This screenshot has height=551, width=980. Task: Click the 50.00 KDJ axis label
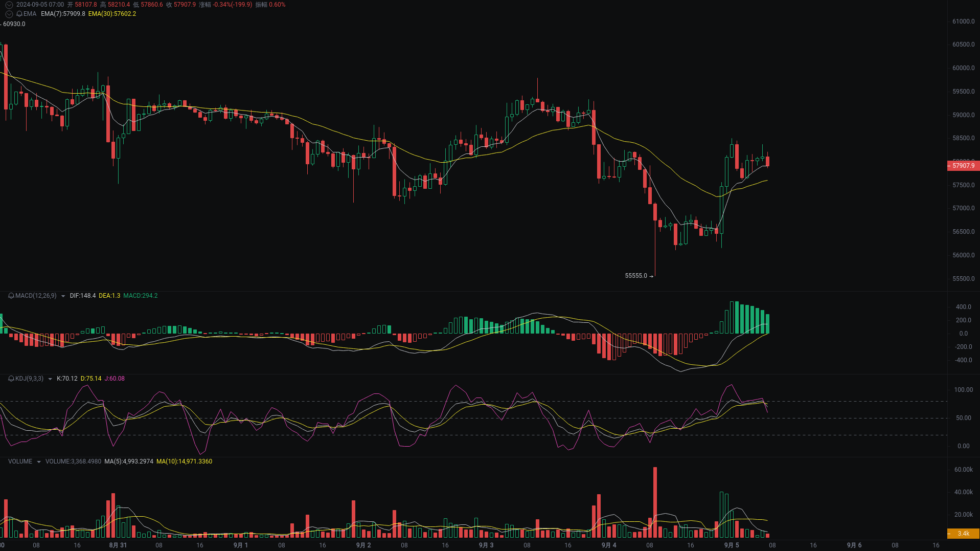[964, 418]
